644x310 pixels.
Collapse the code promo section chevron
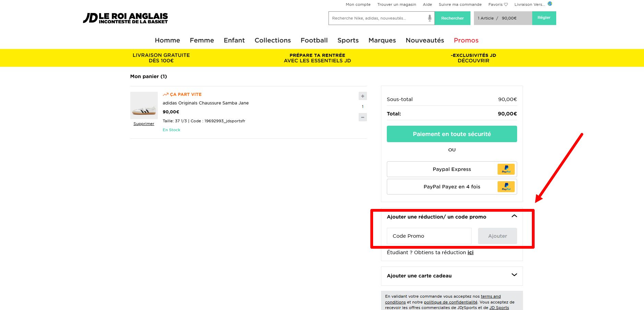click(514, 216)
